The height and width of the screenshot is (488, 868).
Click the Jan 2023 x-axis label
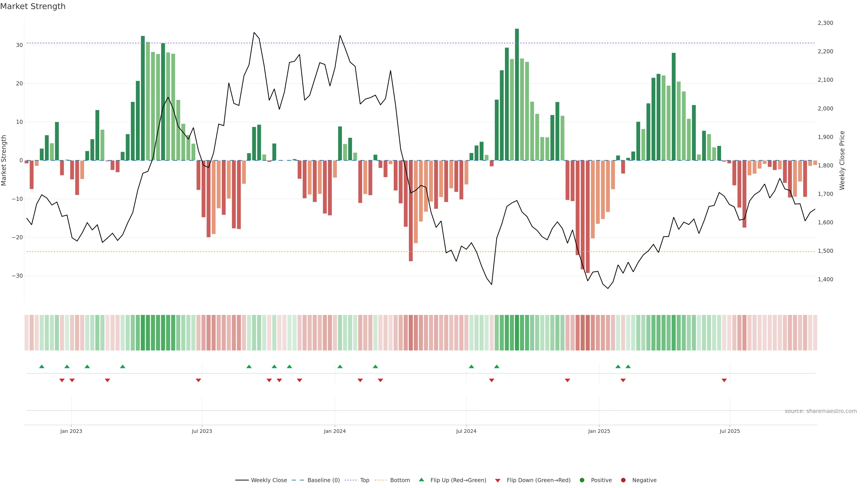(71, 431)
